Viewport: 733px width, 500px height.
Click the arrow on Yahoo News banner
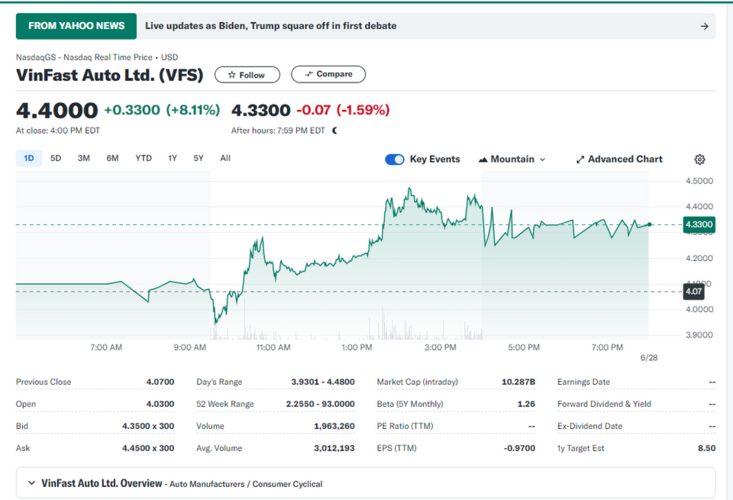[704, 26]
